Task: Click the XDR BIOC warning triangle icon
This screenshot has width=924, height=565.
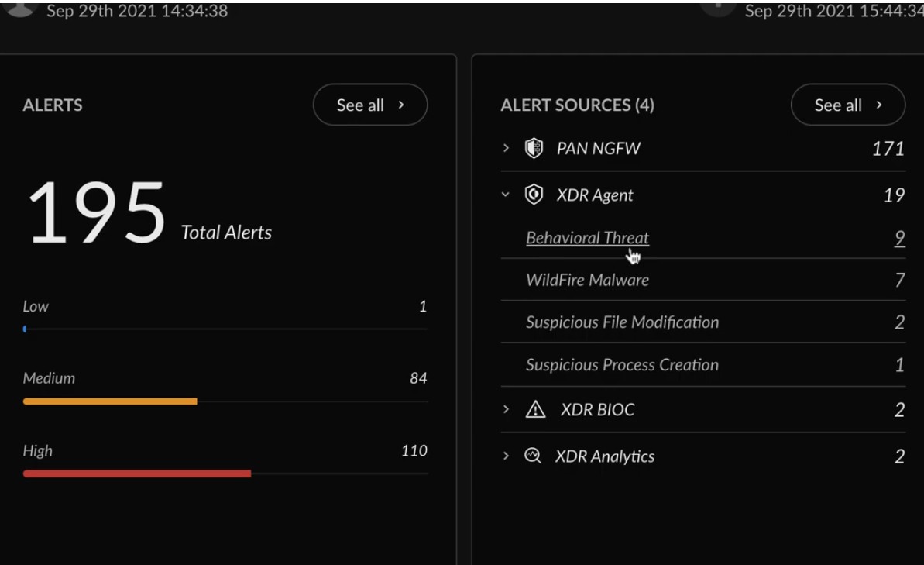Action: pos(535,408)
